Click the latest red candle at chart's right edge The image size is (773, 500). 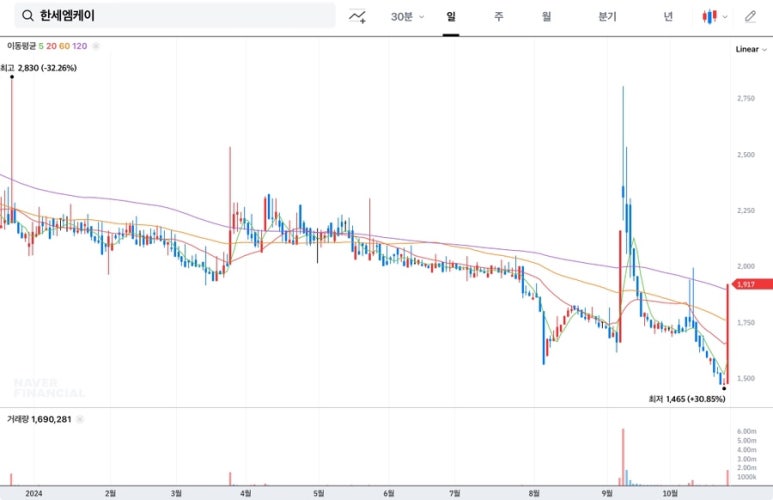728,334
